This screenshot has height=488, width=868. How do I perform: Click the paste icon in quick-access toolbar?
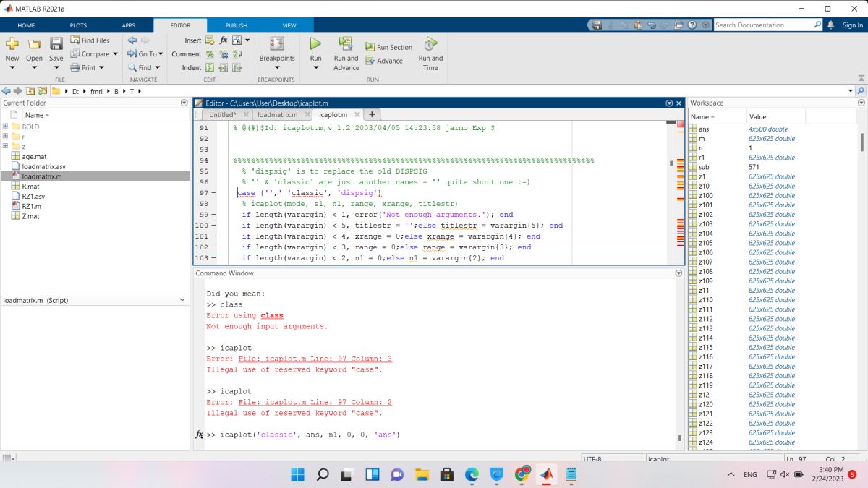click(637, 25)
